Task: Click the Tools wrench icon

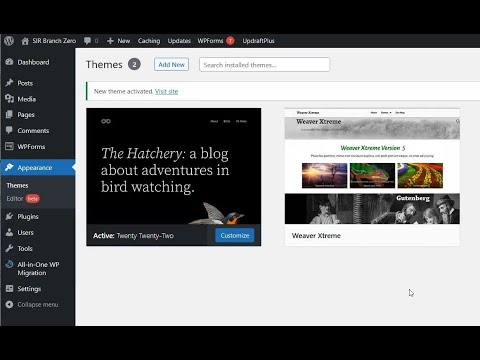Action: [9, 248]
